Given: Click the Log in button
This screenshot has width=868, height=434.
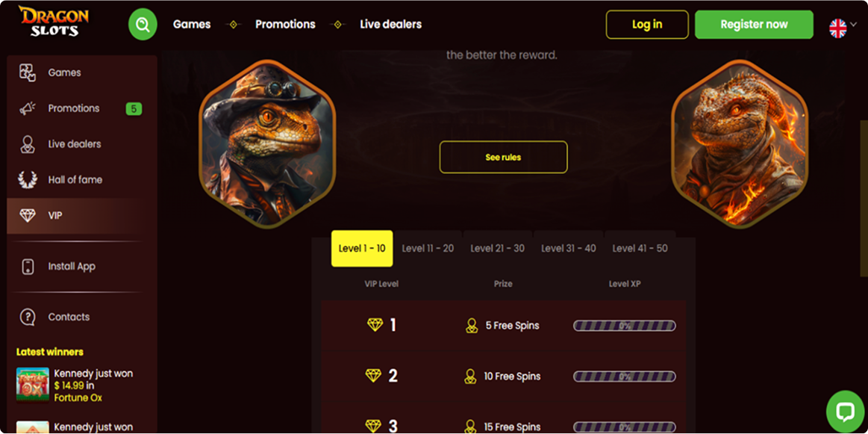Looking at the screenshot, I should click(647, 25).
